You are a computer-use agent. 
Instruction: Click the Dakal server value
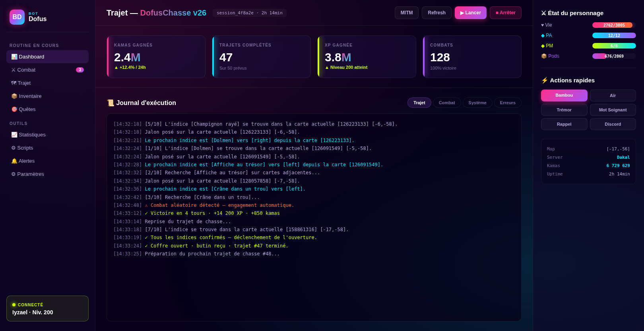[x=623, y=158]
